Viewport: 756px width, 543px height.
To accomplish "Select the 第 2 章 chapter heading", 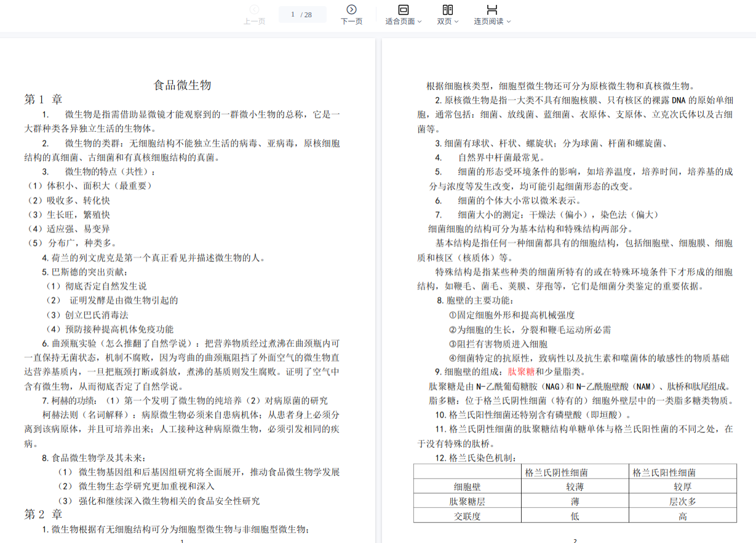I will click(x=43, y=514).
